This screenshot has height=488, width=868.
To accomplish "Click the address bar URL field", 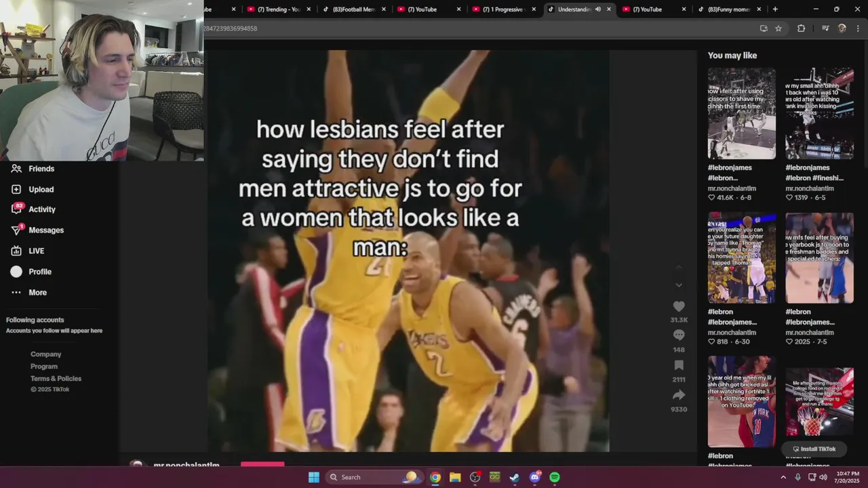I will click(x=475, y=28).
